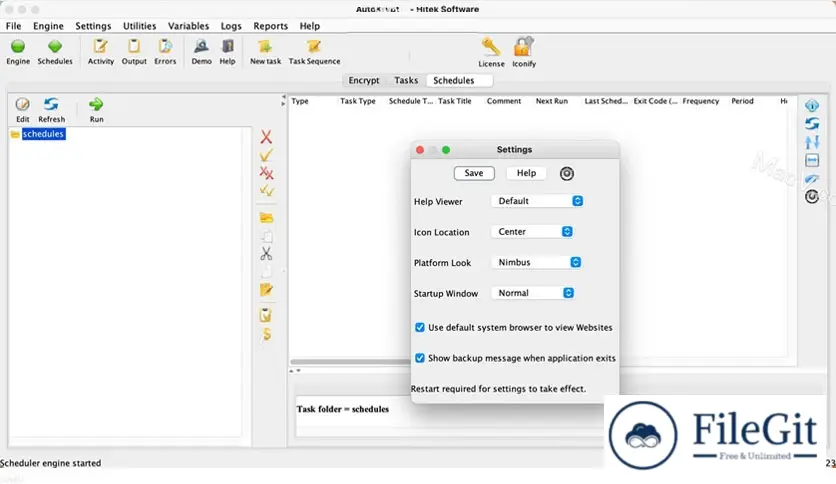Click the blue up-down sort arrows icon
Image resolution: width=836 pixels, height=484 pixels.
point(811,142)
